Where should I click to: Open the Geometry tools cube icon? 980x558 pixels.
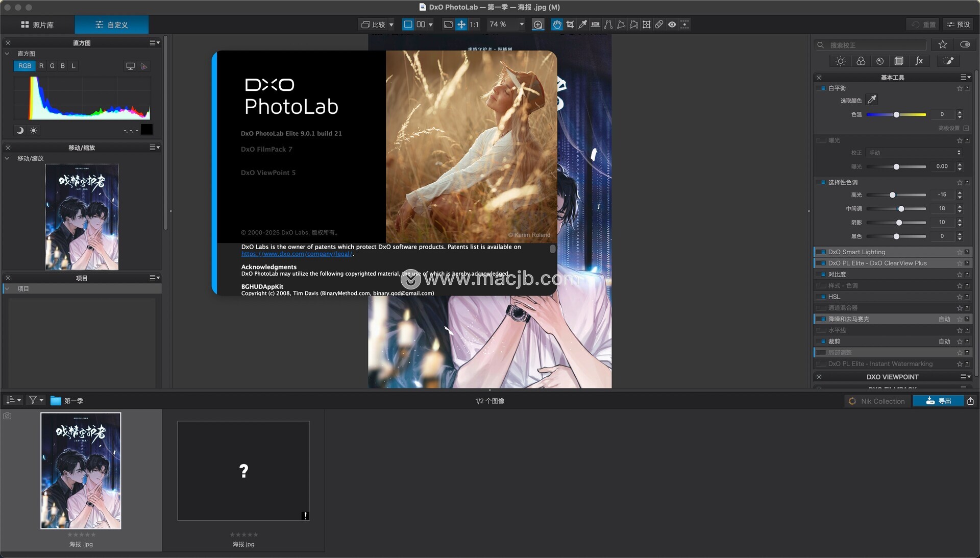899,61
